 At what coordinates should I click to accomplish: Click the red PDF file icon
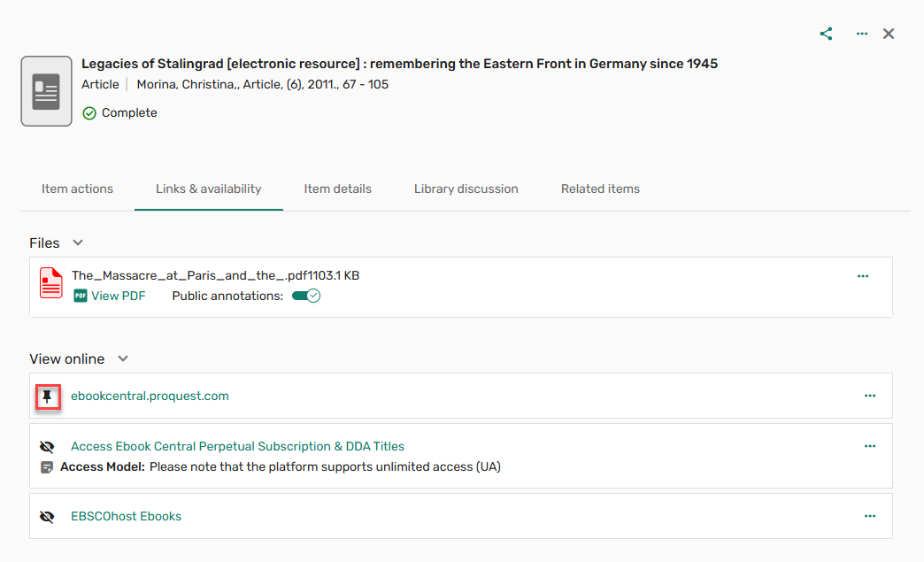(x=51, y=283)
